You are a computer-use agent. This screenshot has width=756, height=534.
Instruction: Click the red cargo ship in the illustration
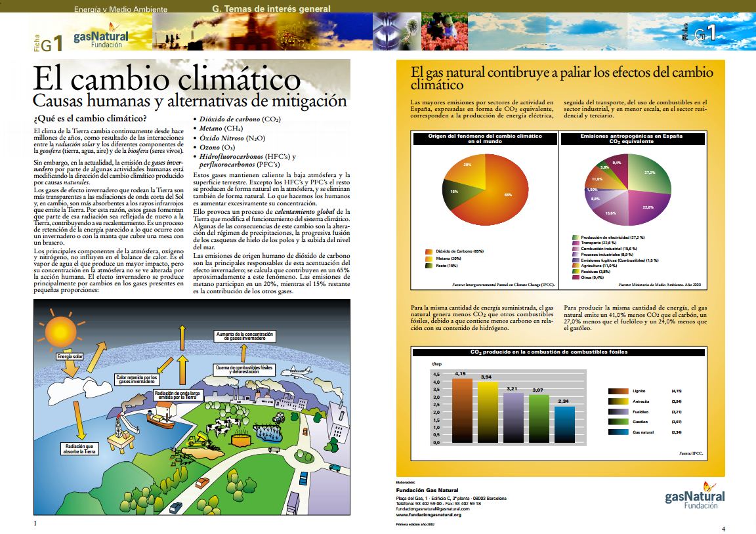point(160,422)
